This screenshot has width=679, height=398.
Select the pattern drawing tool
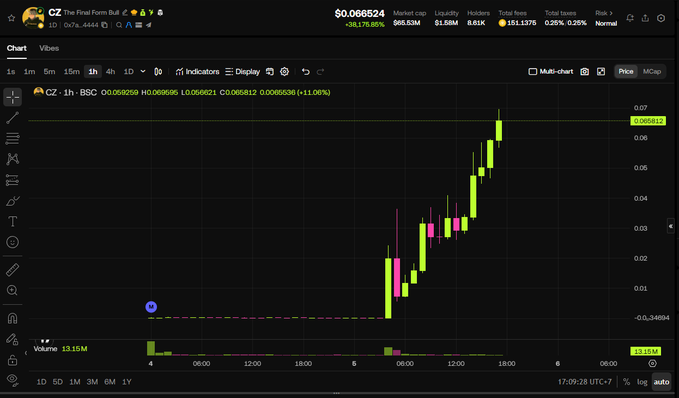click(x=13, y=159)
